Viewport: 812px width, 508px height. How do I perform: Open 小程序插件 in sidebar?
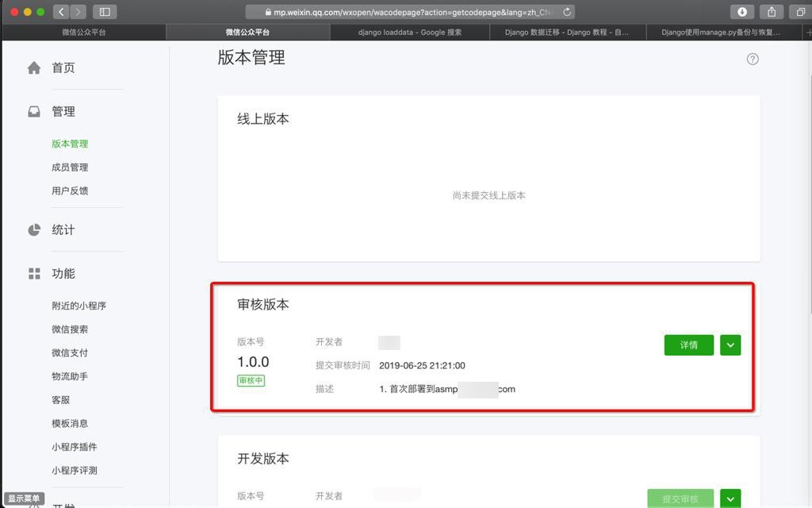pos(75,447)
